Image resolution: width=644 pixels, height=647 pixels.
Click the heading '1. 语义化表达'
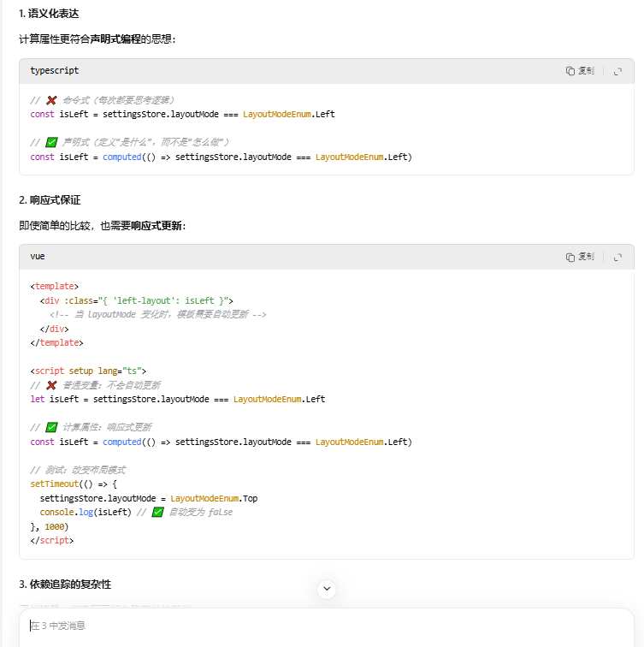click(x=49, y=14)
